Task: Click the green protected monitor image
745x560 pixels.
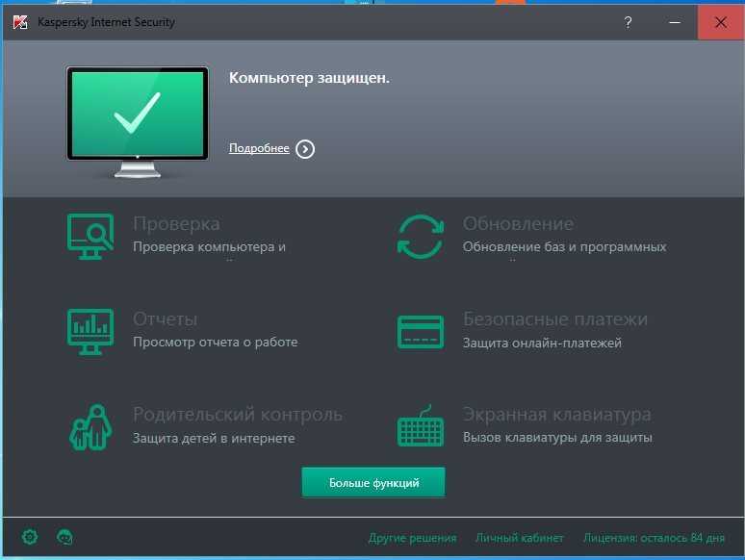Action: click(x=138, y=121)
